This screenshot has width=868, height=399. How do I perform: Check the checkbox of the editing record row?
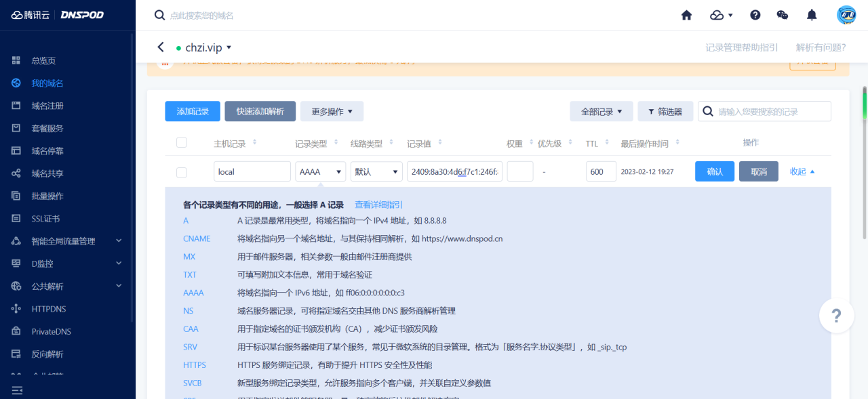click(181, 171)
